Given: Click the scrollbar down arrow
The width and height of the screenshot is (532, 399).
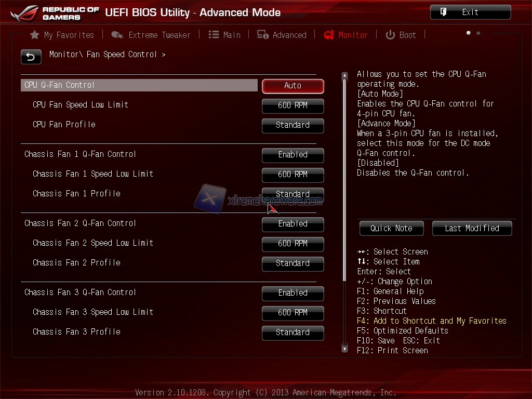Looking at the screenshot, I should 345,349.
